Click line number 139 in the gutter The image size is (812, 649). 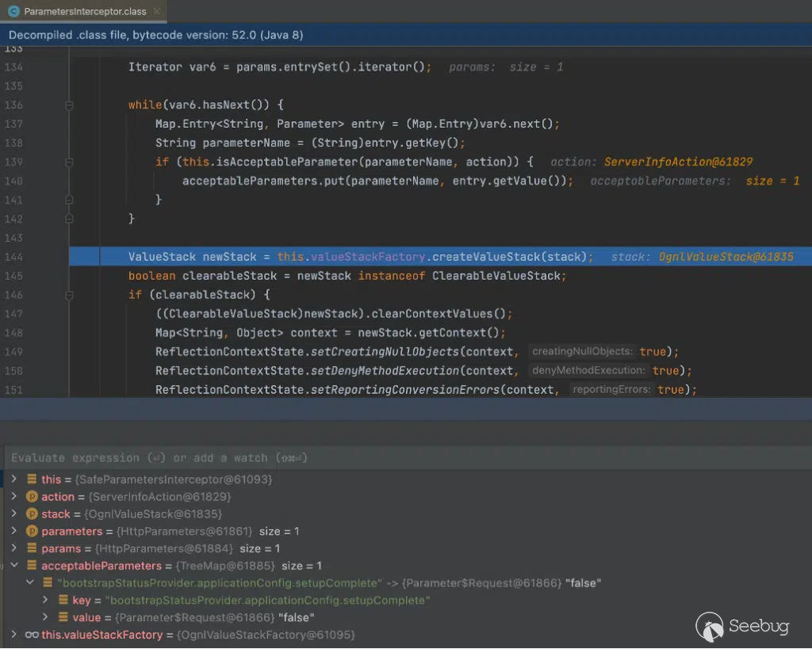point(13,162)
